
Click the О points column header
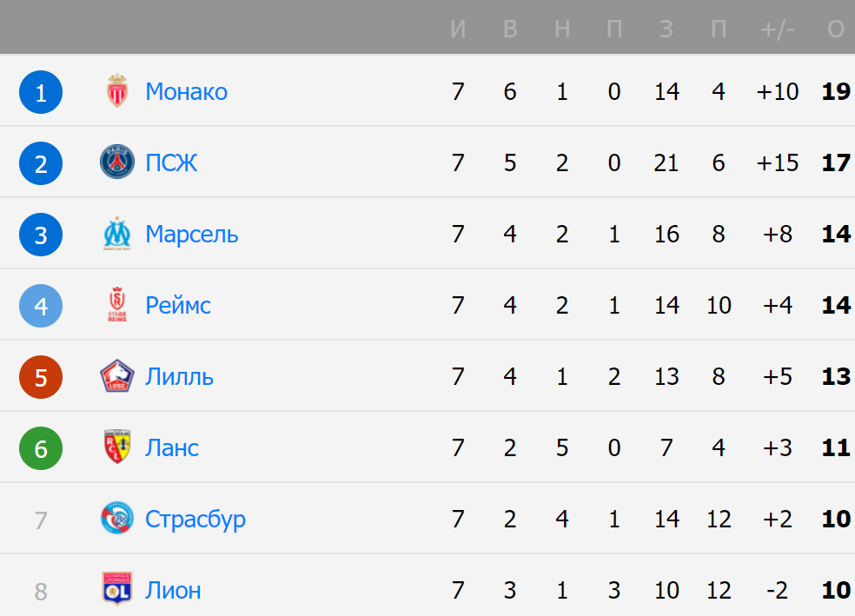836,29
